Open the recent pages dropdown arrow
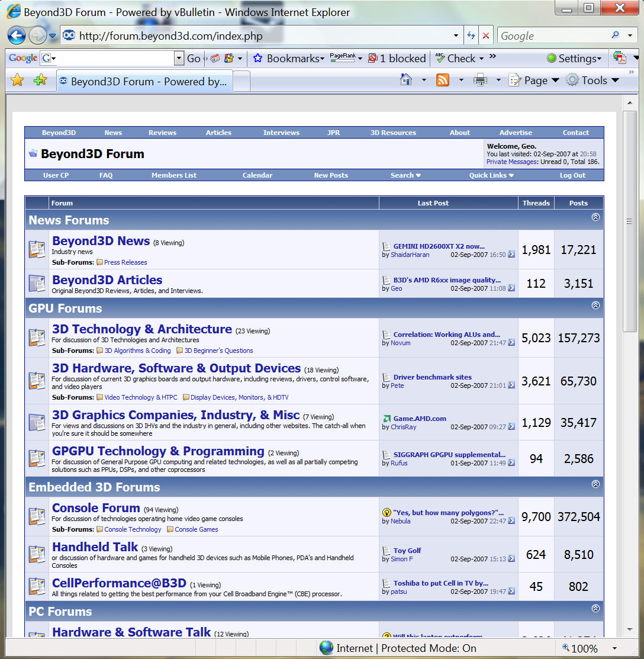Screen dimensions: 644x659 [x=52, y=36]
